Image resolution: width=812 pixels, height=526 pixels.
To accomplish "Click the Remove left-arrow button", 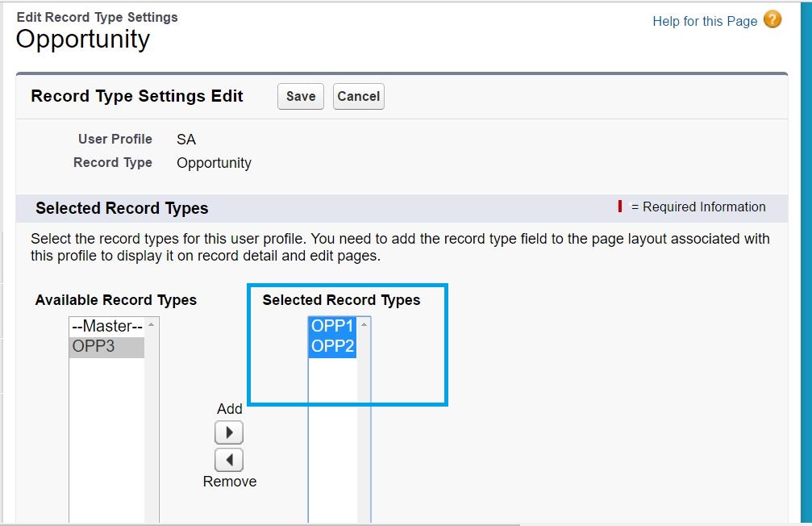I will [x=229, y=460].
